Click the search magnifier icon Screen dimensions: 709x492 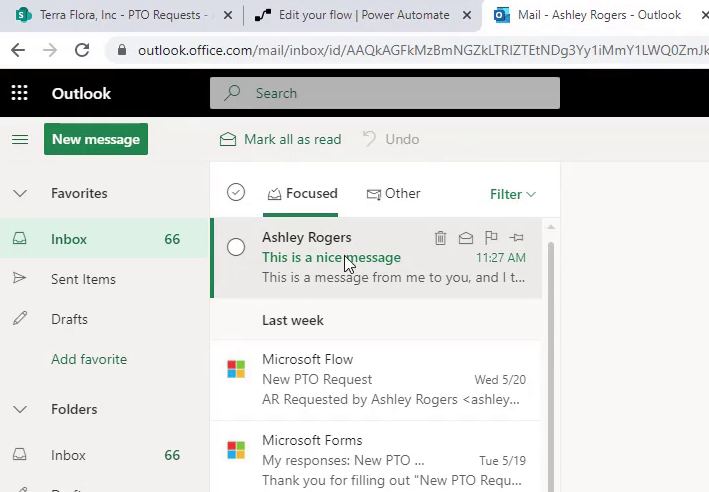(x=232, y=93)
